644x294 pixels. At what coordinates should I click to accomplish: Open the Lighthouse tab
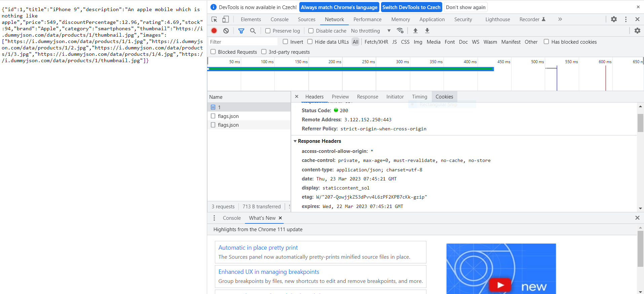(497, 19)
